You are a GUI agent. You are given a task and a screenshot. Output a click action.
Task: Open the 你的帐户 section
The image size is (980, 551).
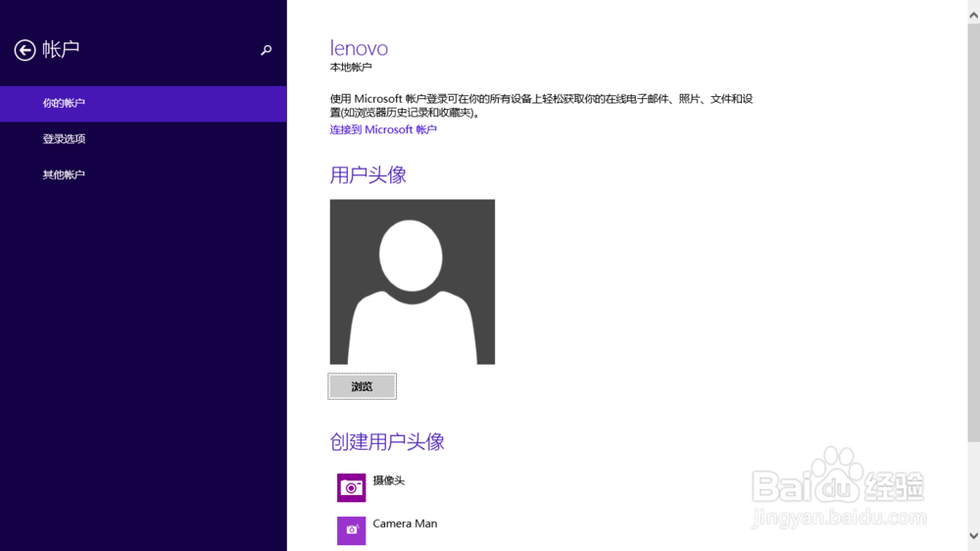click(x=143, y=103)
